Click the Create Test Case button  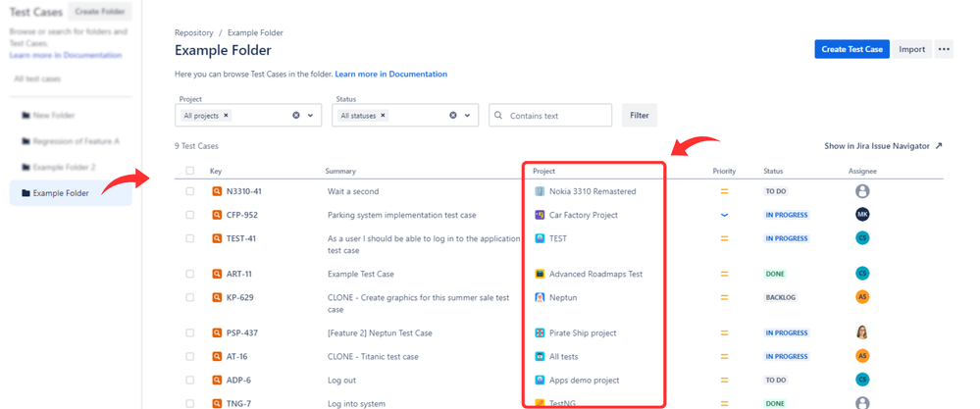tap(851, 49)
